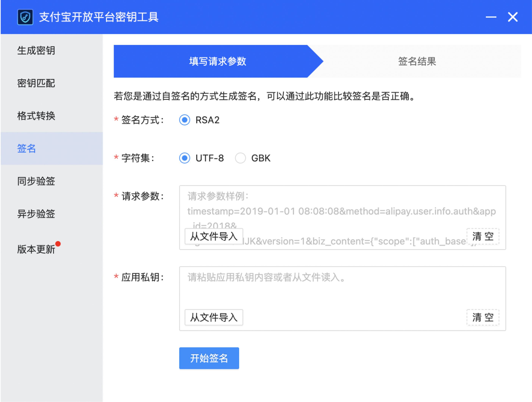This screenshot has height=402, width=532.
Task: Go to 密钥匹配 in the sidebar
Action: click(x=52, y=83)
